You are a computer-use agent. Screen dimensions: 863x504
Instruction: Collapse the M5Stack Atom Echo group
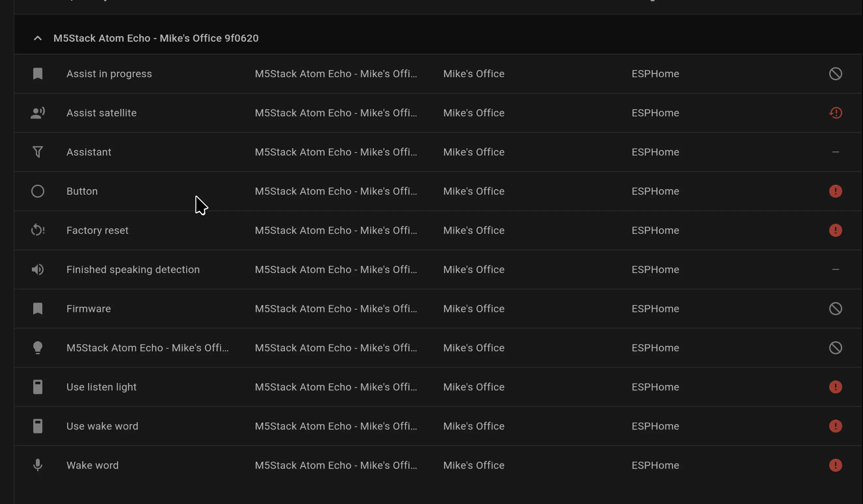pyautogui.click(x=38, y=38)
